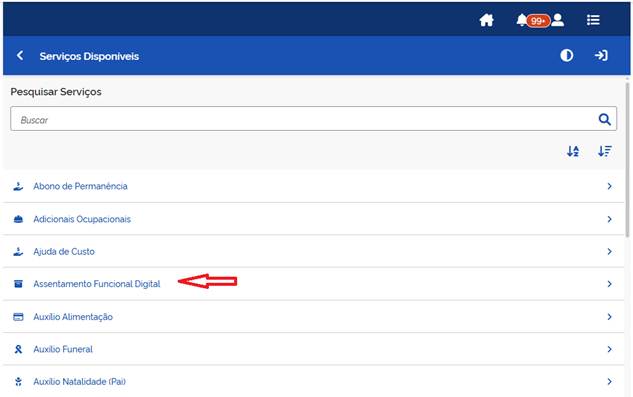Expand chevron on Assentamento Funcional Digital row
The width and height of the screenshot is (633, 397).
click(610, 284)
